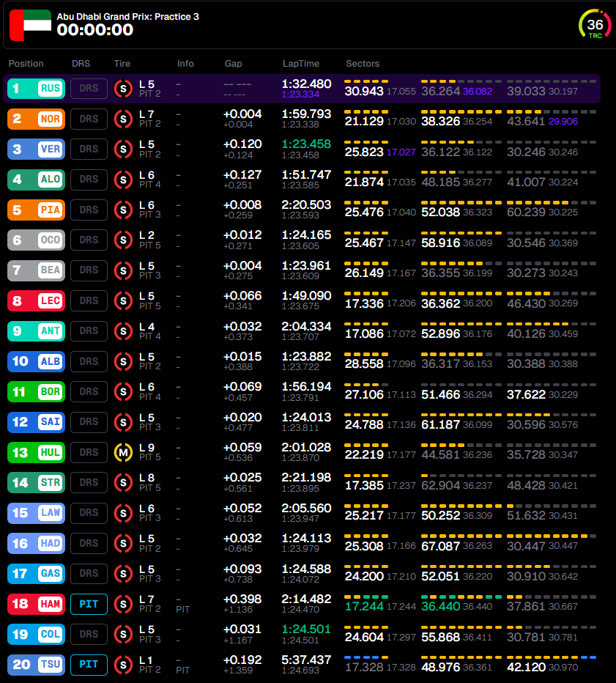616x683 pixels.
Task: Click the Gap column header
Action: tap(233, 64)
